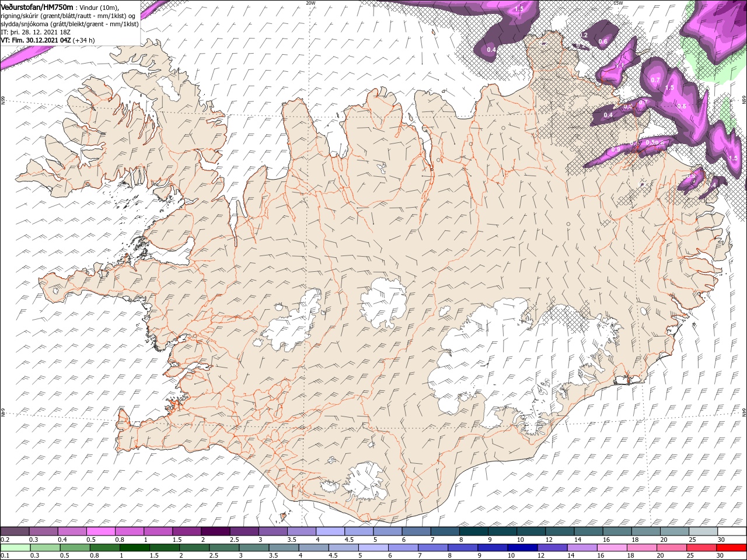Pick the 0.5–0.8 green swatch in the rain legend
Image resolution: width=747 pixels, height=560 pixels.
(75, 548)
